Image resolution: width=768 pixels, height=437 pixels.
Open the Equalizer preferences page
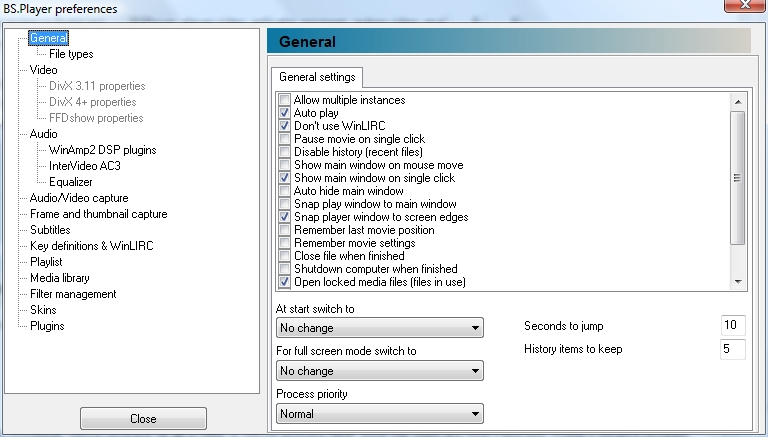click(x=71, y=182)
